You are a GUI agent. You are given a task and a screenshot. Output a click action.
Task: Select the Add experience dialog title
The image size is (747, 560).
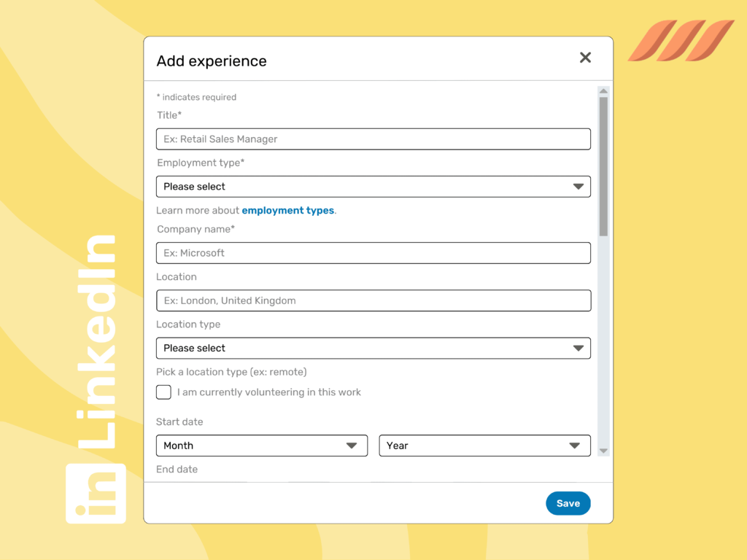pos(211,61)
